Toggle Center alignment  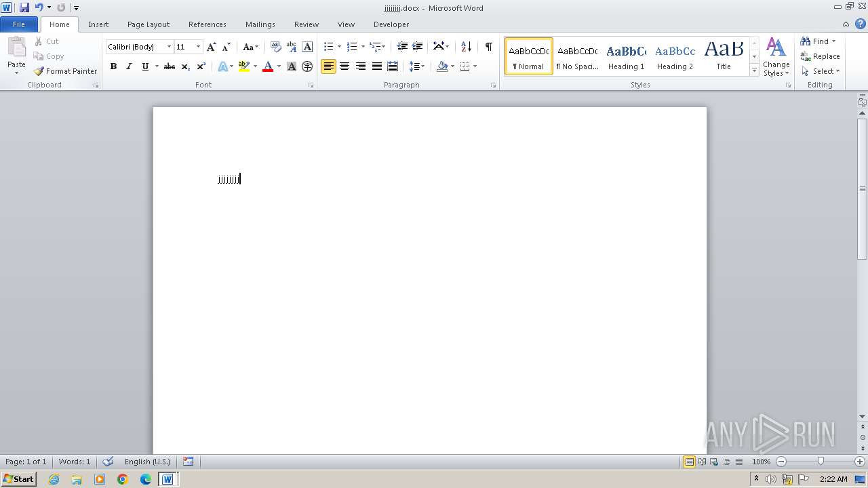pyautogui.click(x=344, y=66)
